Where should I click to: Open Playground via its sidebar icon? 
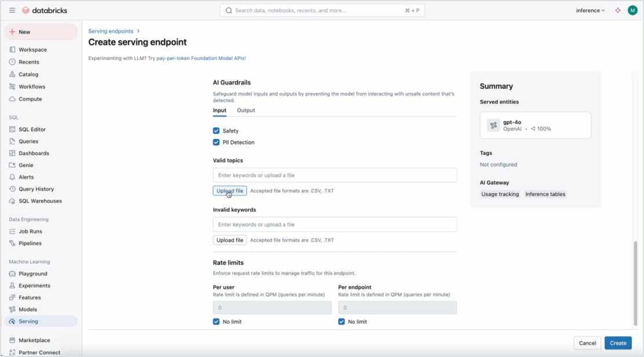(x=12, y=274)
